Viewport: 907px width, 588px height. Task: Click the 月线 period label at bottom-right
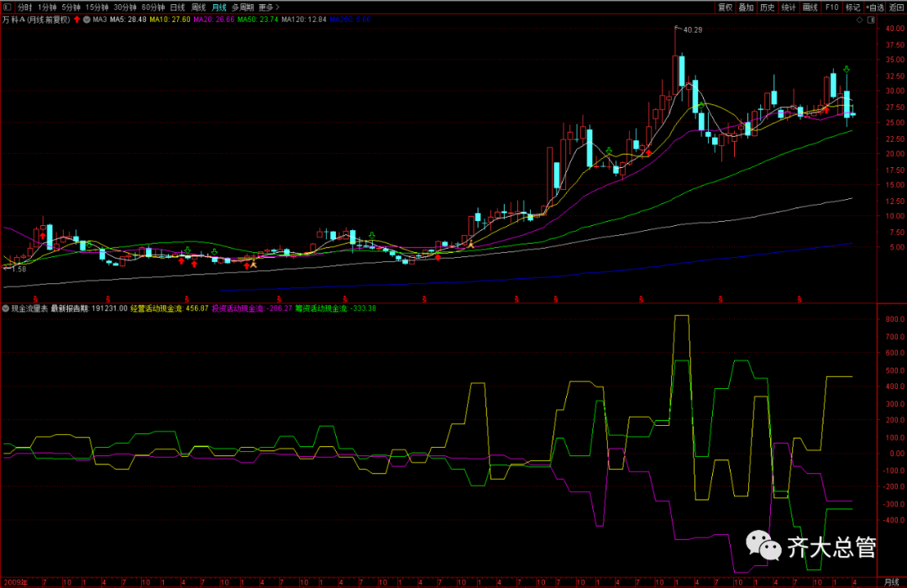[891, 582]
